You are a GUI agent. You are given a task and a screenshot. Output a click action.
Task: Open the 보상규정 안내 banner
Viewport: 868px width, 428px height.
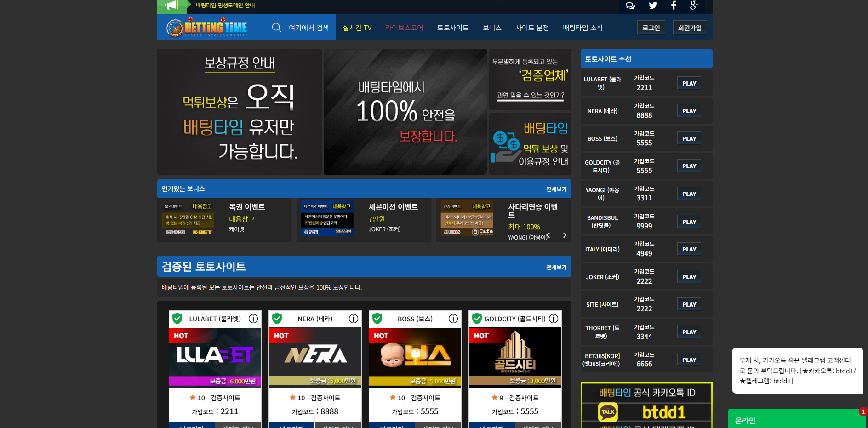point(239,112)
